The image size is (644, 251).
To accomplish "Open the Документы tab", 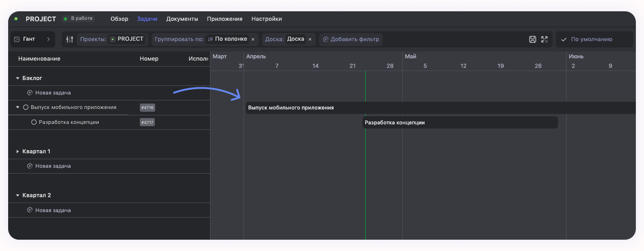I will (182, 19).
